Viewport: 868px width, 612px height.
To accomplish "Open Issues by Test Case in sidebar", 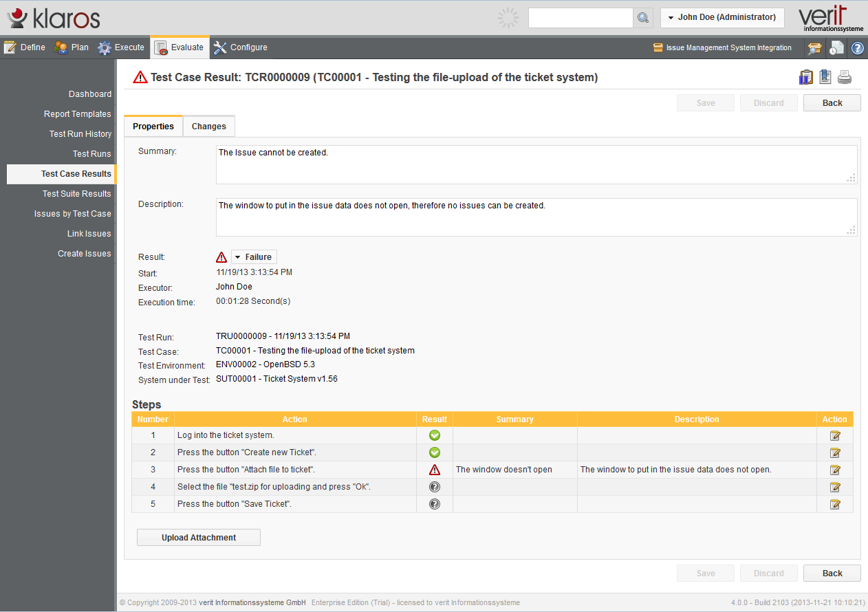I will 72,214.
